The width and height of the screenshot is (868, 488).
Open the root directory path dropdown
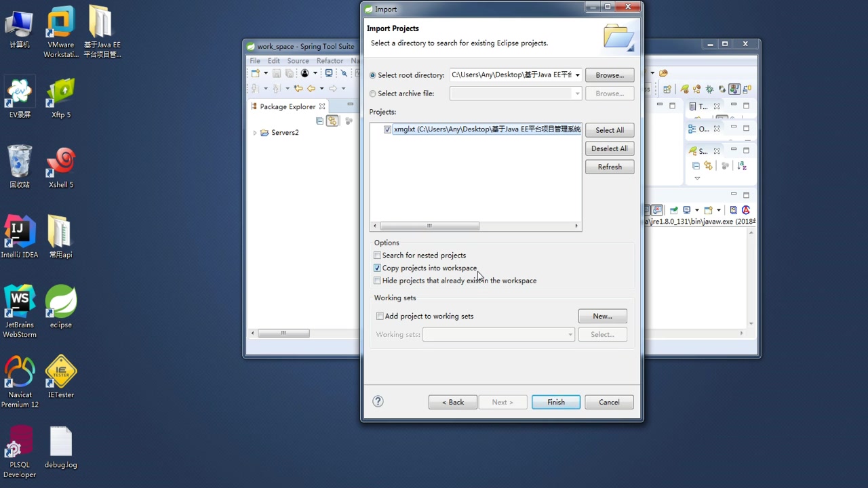tap(578, 75)
